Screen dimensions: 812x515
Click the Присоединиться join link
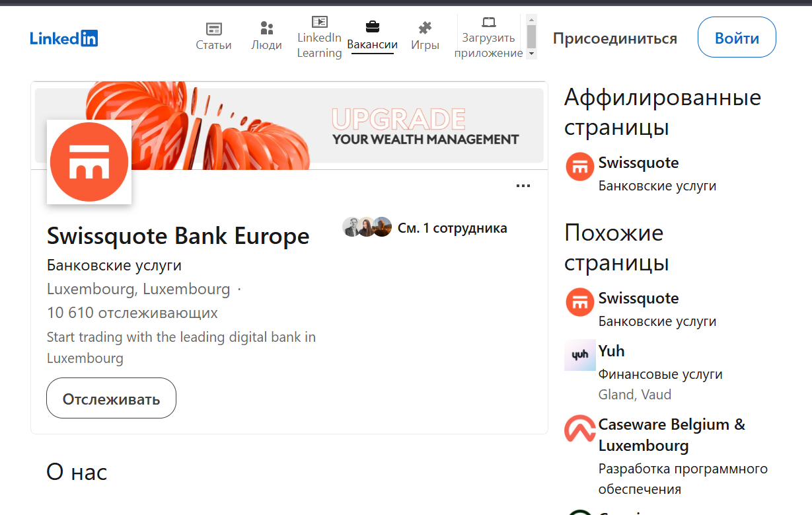[x=615, y=38]
